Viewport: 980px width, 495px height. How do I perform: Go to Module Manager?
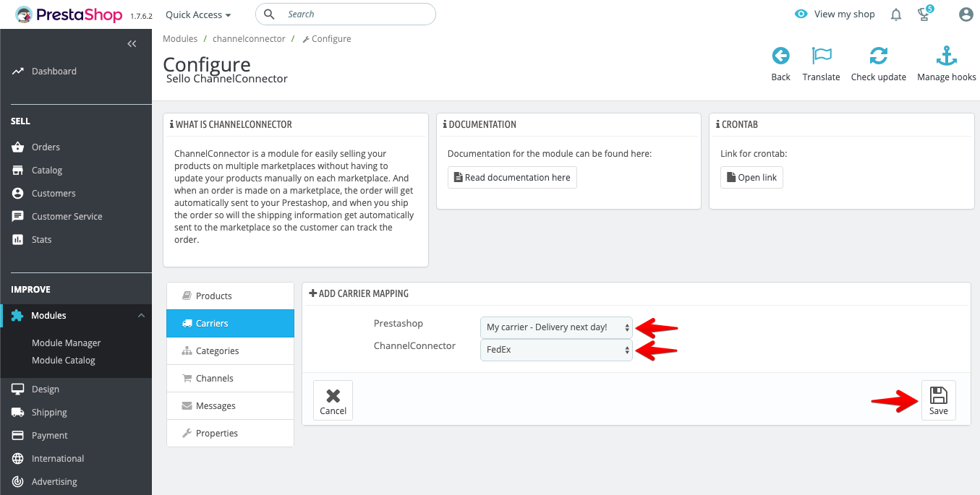67,343
